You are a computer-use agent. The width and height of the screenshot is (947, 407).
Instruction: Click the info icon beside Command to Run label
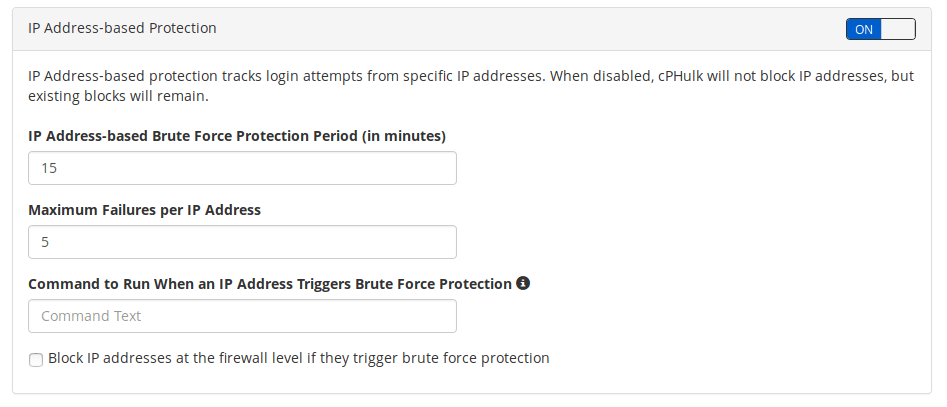click(x=523, y=283)
